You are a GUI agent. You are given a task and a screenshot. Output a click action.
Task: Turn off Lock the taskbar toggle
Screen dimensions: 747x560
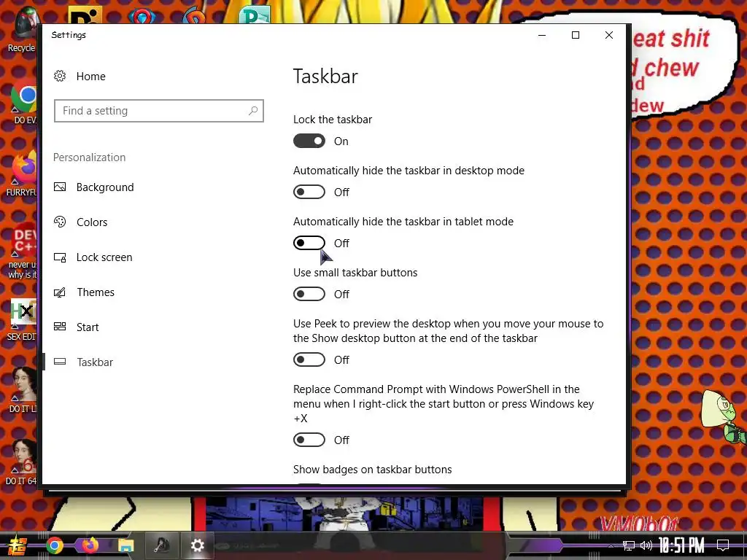click(309, 141)
